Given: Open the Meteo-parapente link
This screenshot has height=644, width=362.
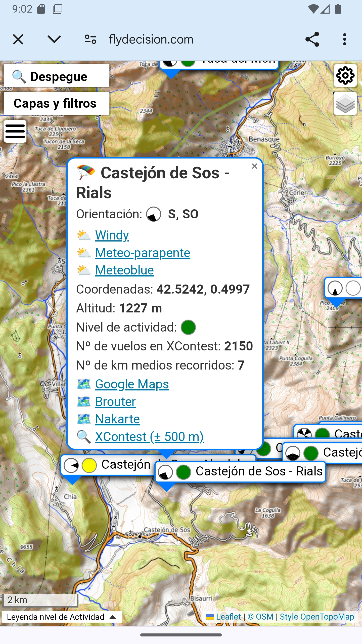Looking at the screenshot, I should pyautogui.click(x=143, y=253).
